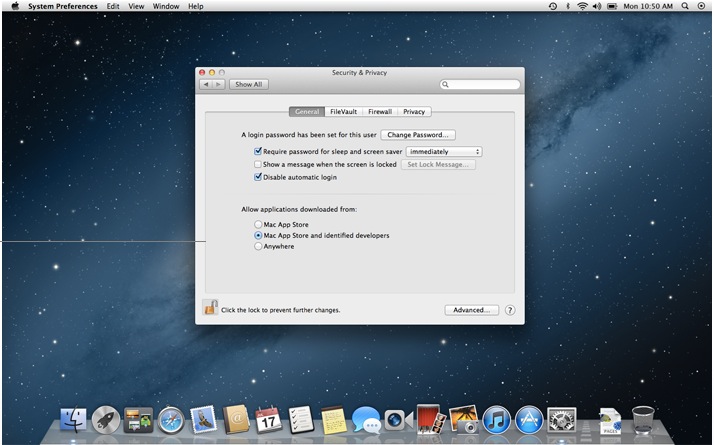Click the volume speaker icon
The height and width of the screenshot is (445, 714).
597,6
